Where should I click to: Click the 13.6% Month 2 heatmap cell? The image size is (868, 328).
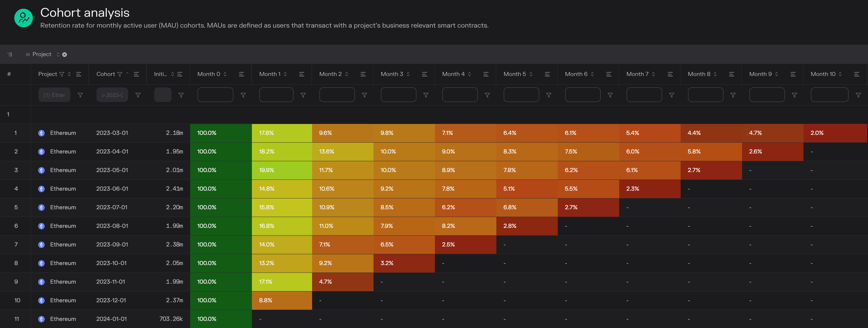[x=343, y=152]
